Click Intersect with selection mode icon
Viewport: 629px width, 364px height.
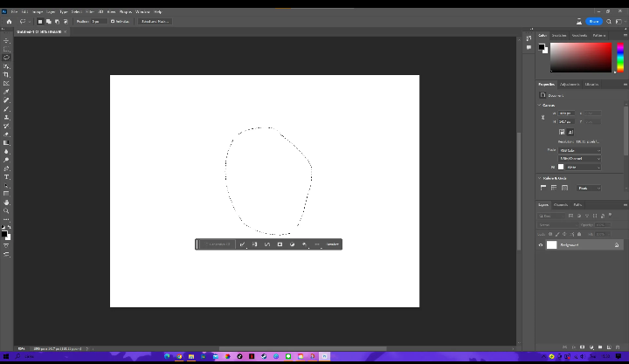click(66, 22)
